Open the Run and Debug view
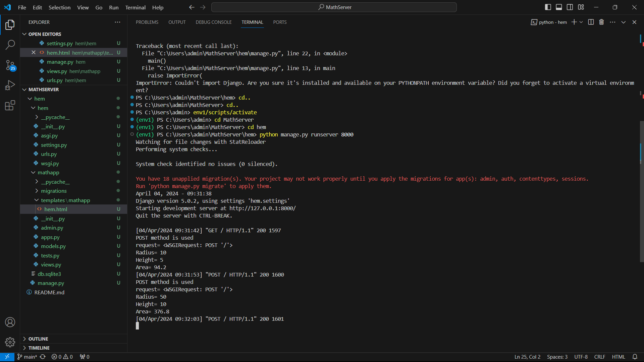Viewport: 644px width, 362px height. (x=10, y=85)
